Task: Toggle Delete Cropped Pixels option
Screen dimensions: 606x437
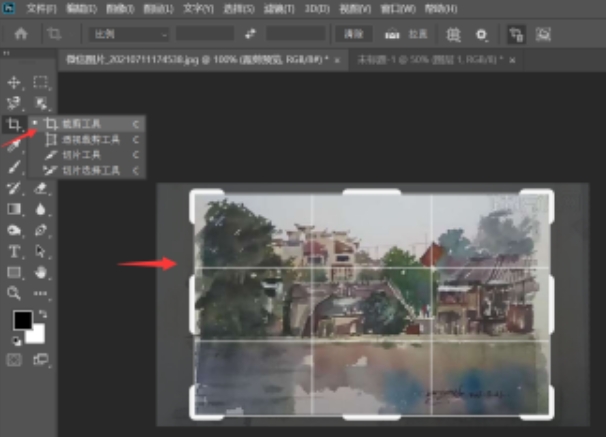Action: click(x=516, y=34)
